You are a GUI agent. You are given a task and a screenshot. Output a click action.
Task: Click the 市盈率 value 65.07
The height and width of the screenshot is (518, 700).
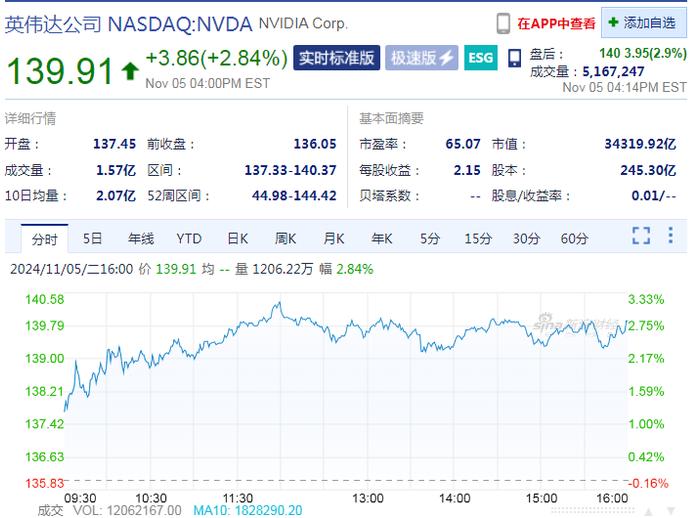pyautogui.click(x=463, y=144)
